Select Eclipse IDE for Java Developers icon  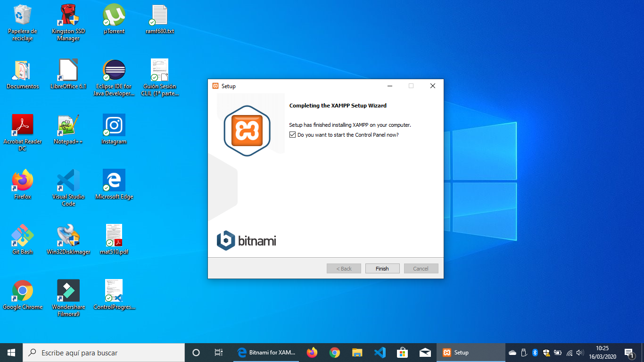114,78
